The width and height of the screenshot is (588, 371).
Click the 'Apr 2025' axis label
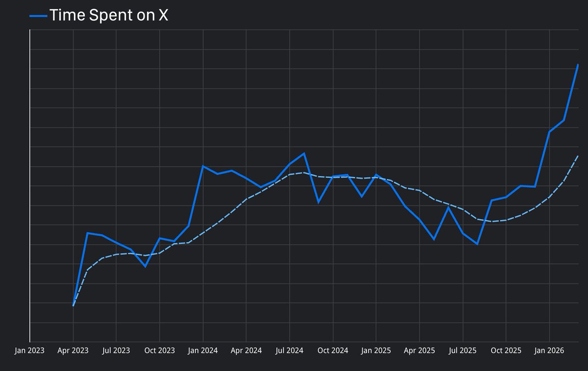point(419,350)
